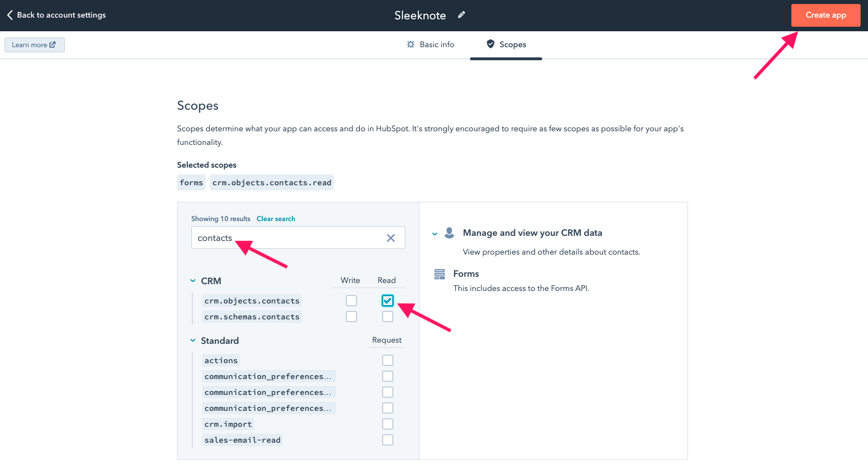The width and height of the screenshot is (868, 466).
Task: Collapse Manage and view your CRM data
Action: (x=435, y=234)
